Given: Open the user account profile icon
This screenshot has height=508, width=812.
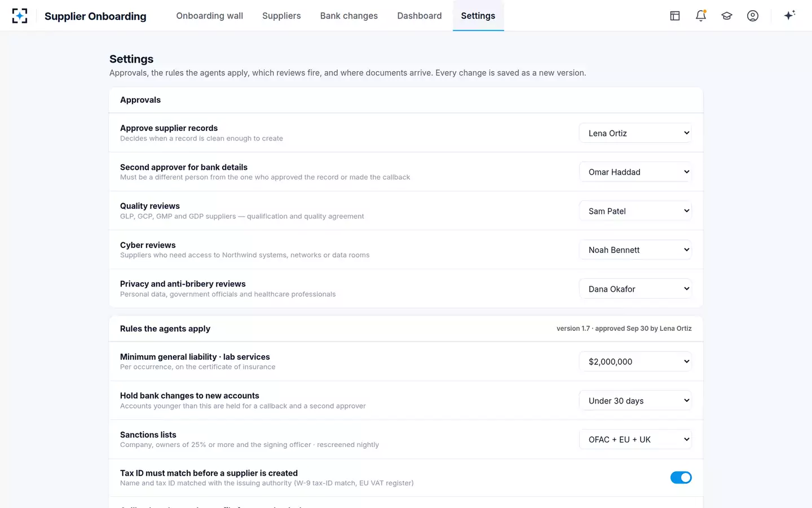Looking at the screenshot, I should tap(753, 16).
